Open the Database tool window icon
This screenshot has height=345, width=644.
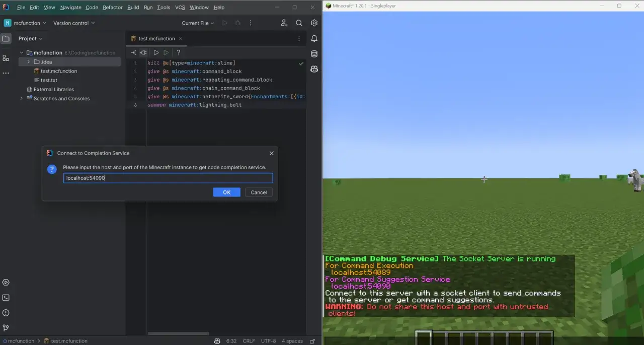pos(314,54)
